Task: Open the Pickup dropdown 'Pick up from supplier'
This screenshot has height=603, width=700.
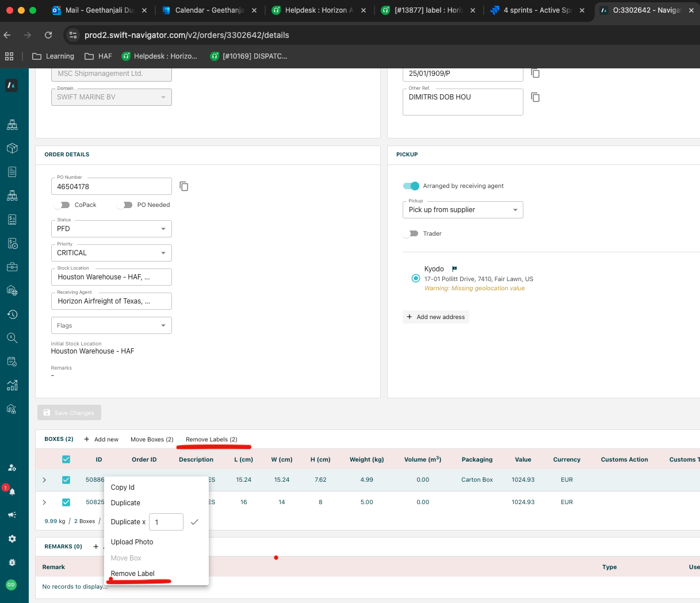Action: tap(463, 210)
